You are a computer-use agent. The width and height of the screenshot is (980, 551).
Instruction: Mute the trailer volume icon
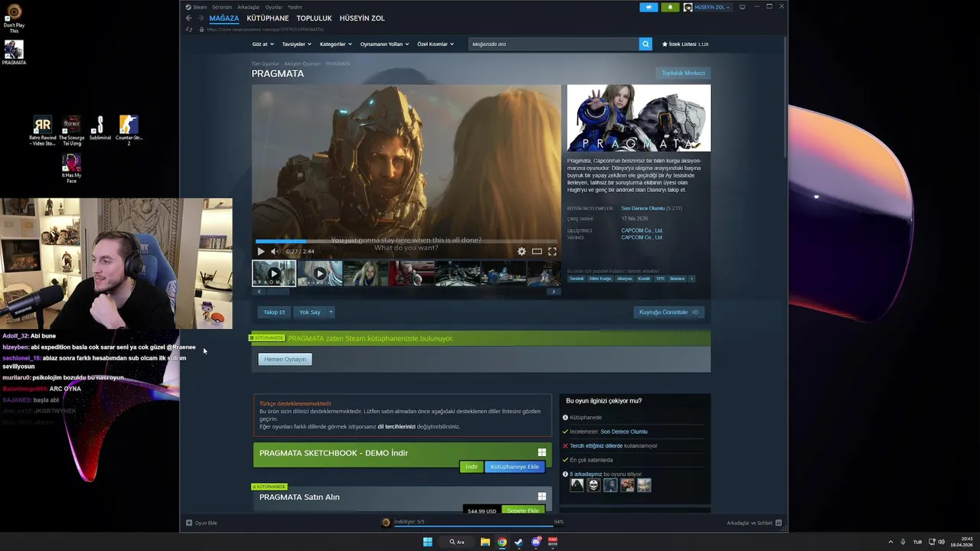point(275,251)
